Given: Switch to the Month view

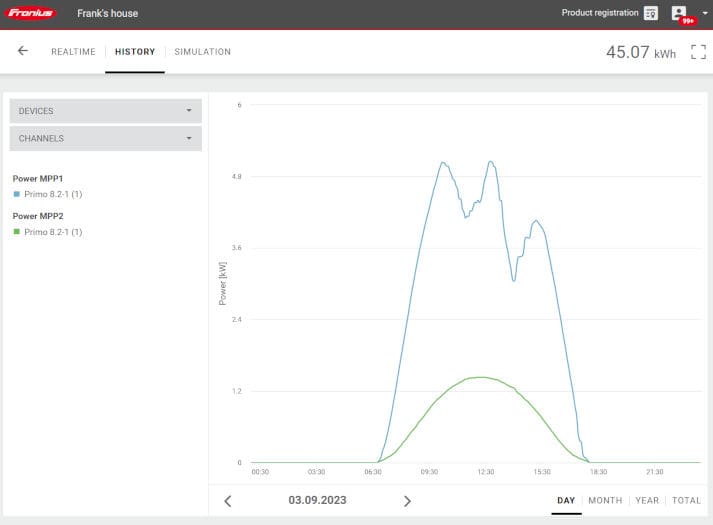Looking at the screenshot, I should pyautogui.click(x=605, y=500).
